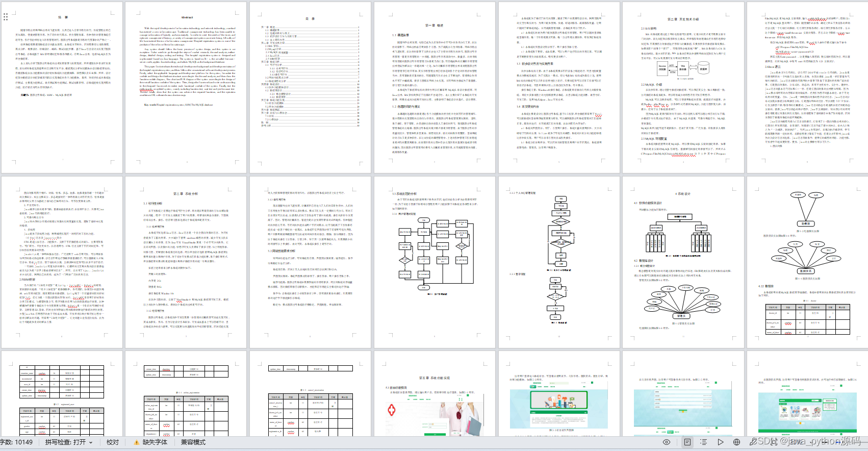Click the 字数: 10149 word count
Screen dimensions: 868x451
tap(16, 442)
